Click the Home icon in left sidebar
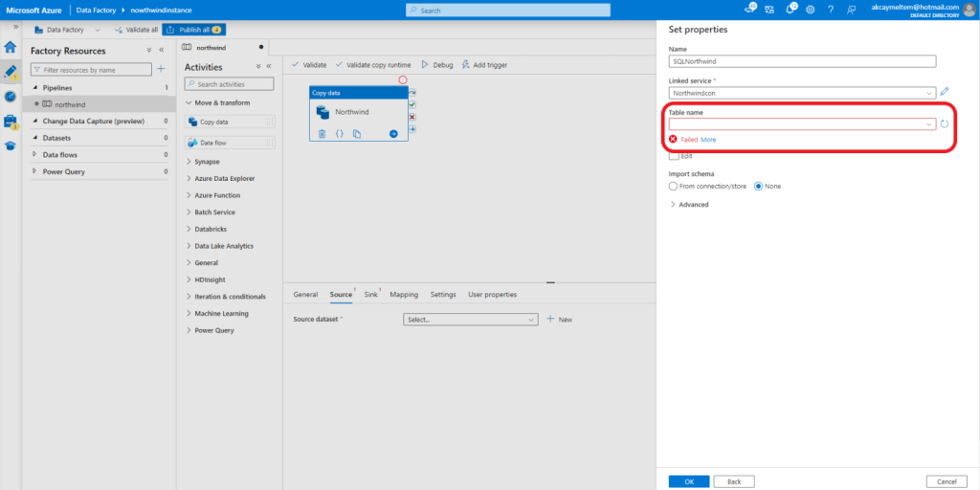The width and height of the screenshot is (980, 490). coord(11,47)
